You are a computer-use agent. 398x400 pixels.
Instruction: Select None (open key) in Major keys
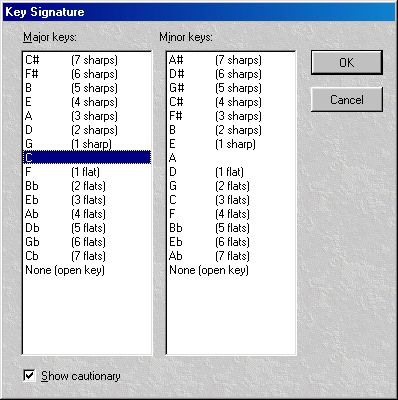87,270
